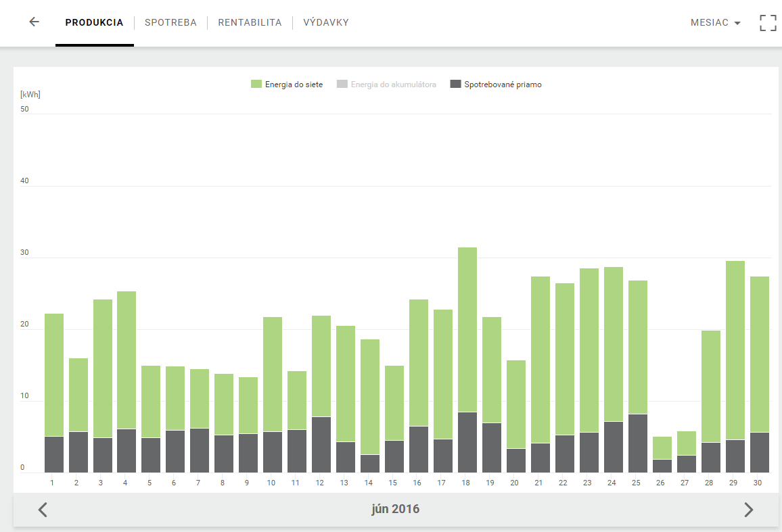Toggle Spotrebované priamo legend series
Image resolution: width=782 pixels, height=532 pixels.
(x=496, y=84)
